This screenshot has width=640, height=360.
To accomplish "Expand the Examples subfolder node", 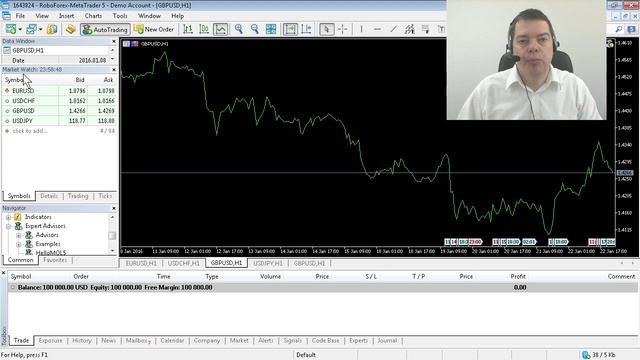I will (18, 244).
